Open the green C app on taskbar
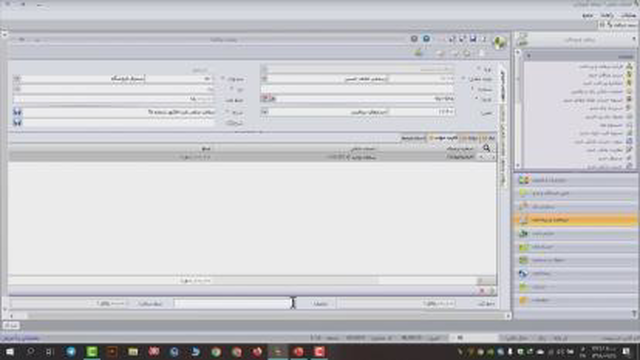 92,352
